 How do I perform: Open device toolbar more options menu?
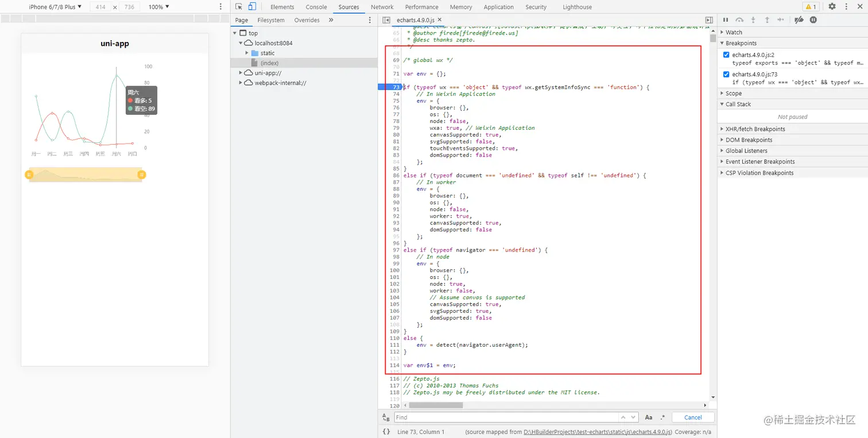(x=221, y=7)
